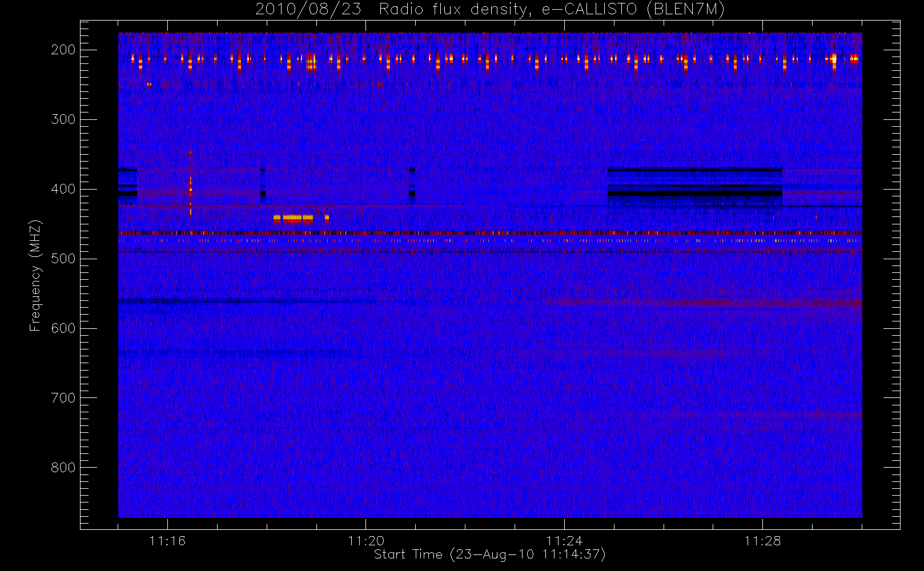
Task: Click the 400 frequency tick label
Action: tap(63, 189)
